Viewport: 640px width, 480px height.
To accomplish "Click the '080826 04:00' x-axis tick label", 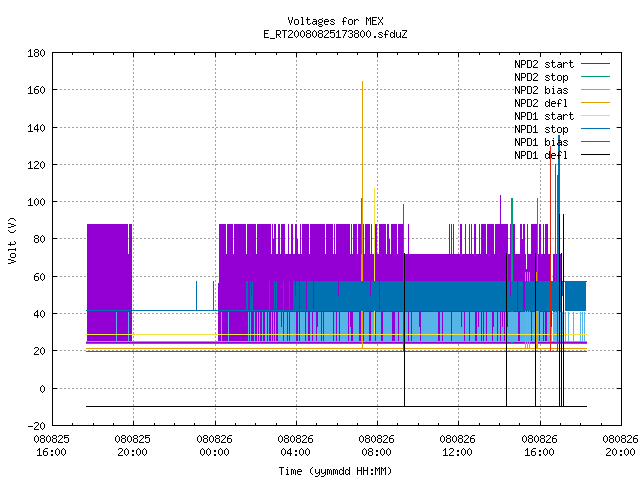I will (x=296, y=446).
